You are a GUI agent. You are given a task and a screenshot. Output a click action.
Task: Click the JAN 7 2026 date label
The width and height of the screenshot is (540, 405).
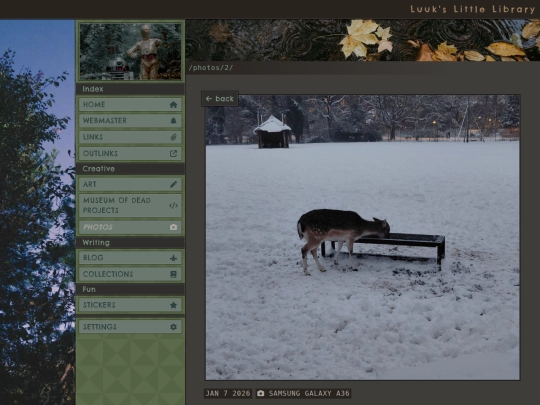click(228, 393)
